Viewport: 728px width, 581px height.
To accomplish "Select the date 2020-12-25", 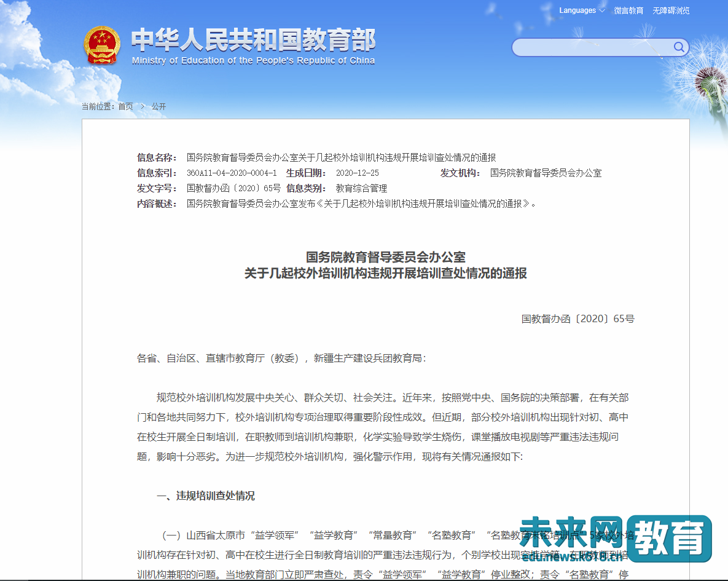I will [x=358, y=173].
